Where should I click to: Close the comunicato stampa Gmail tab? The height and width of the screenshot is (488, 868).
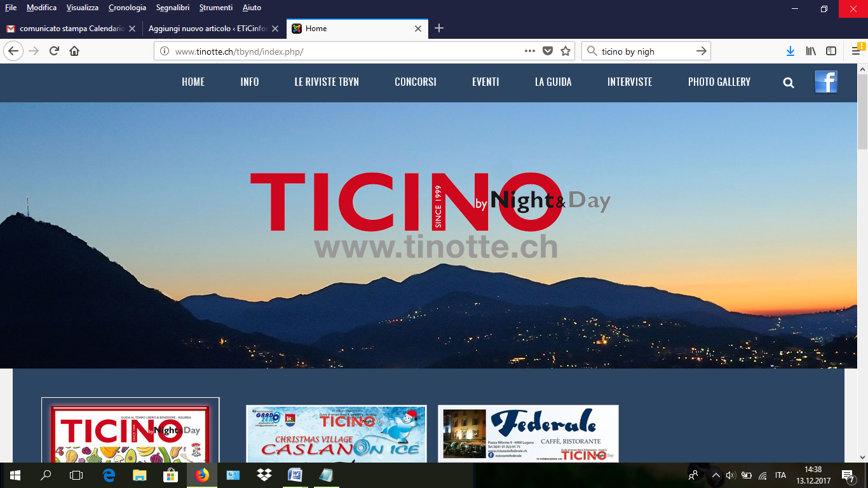pos(132,29)
